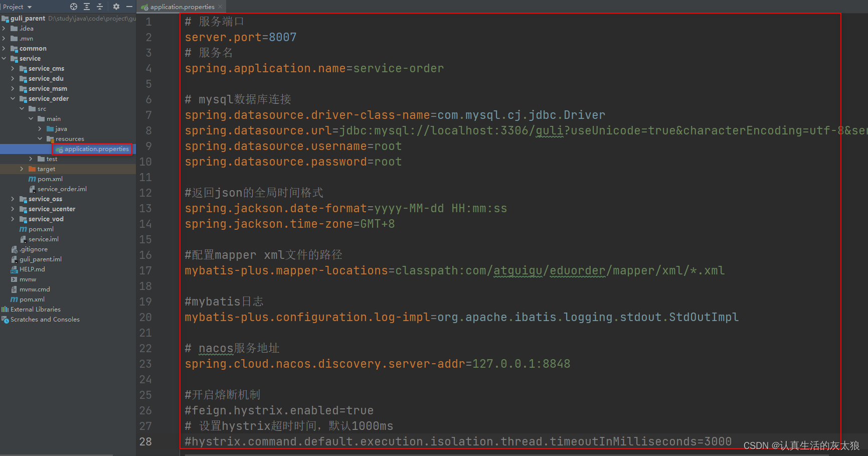This screenshot has width=868, height=456.
Task: Expand the target folder
Action: pyautogui.click(x=22, y=169)
